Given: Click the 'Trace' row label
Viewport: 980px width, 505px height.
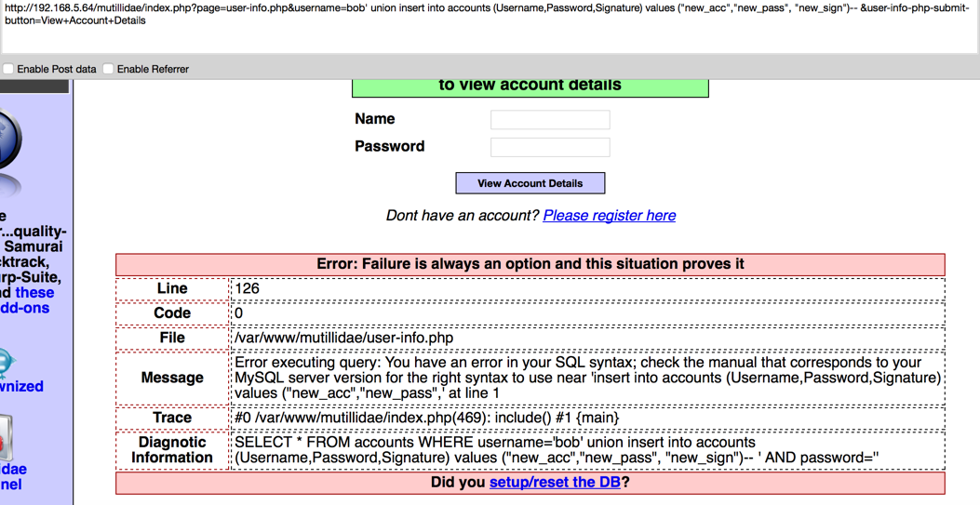Looking at the screenshot, I should point(172,418).
